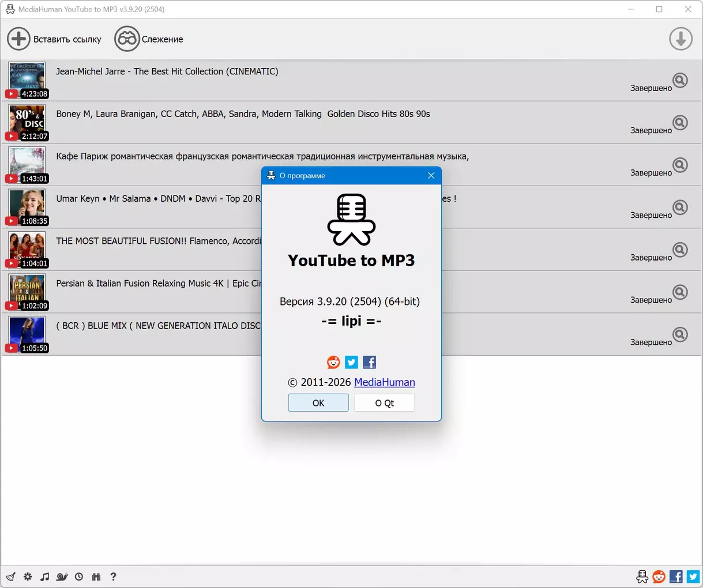Open Twitter icon in the status bar
The image size is (703, 588).
(693, 576)
